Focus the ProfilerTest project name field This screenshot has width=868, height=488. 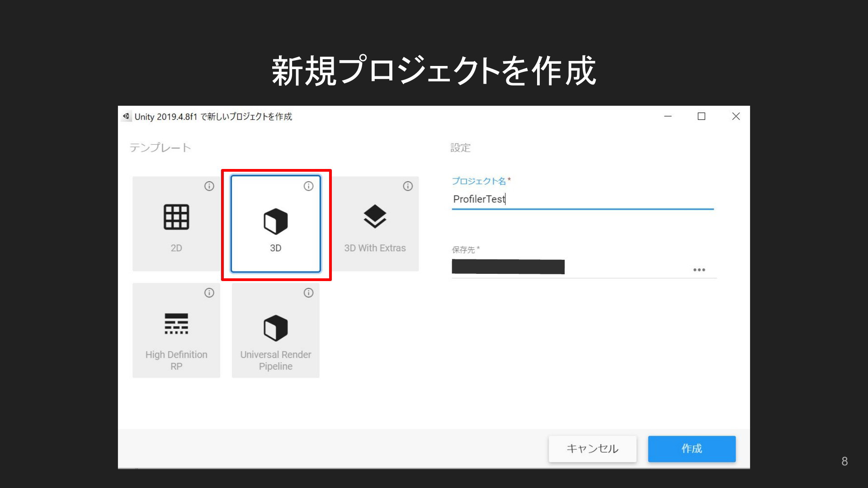pos(583,199)
